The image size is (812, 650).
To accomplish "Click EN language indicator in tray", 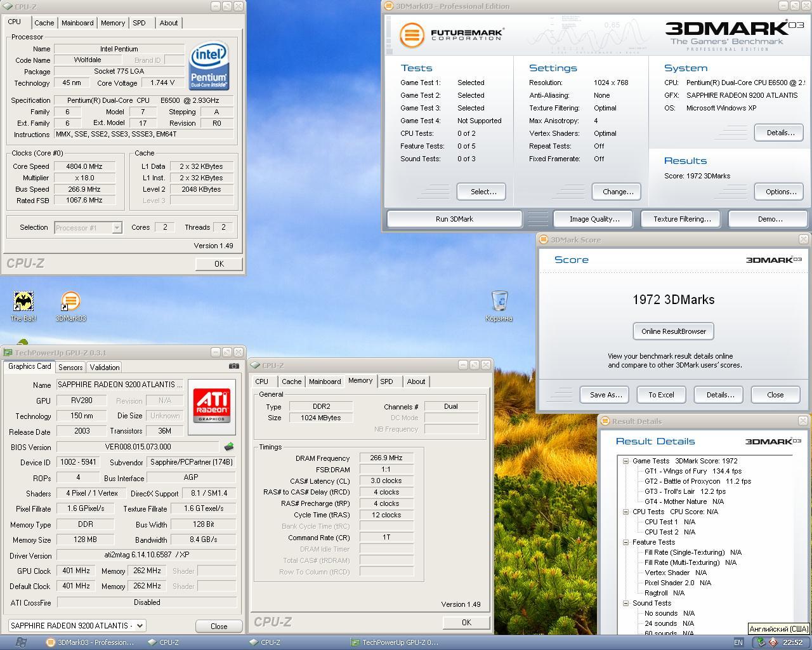I will (738, 642).
